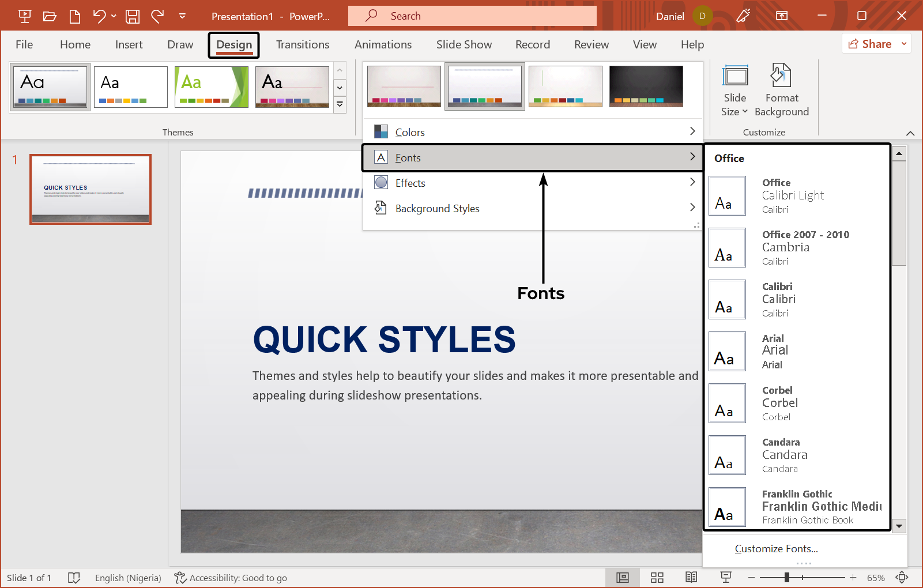
Task: Select Normal view in the status bar
Action: click(622, 577)
